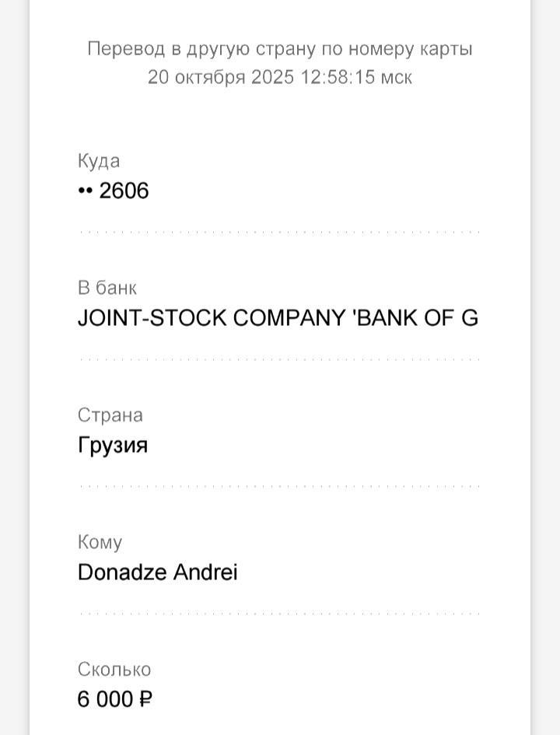Click the Сколько field label
Image resolution: width=560 pixels, height=735 pixels.
(x=114, y=670)
